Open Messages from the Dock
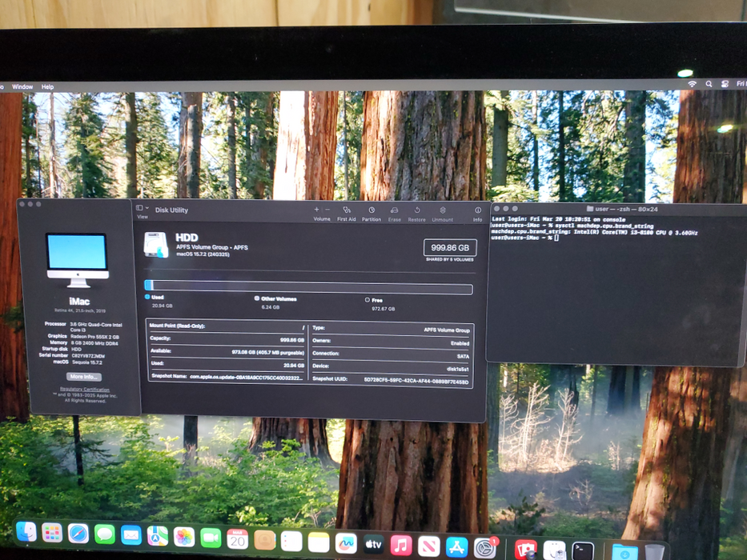The height and width of the screenshot is (560, 747). [x=104, y=534]
